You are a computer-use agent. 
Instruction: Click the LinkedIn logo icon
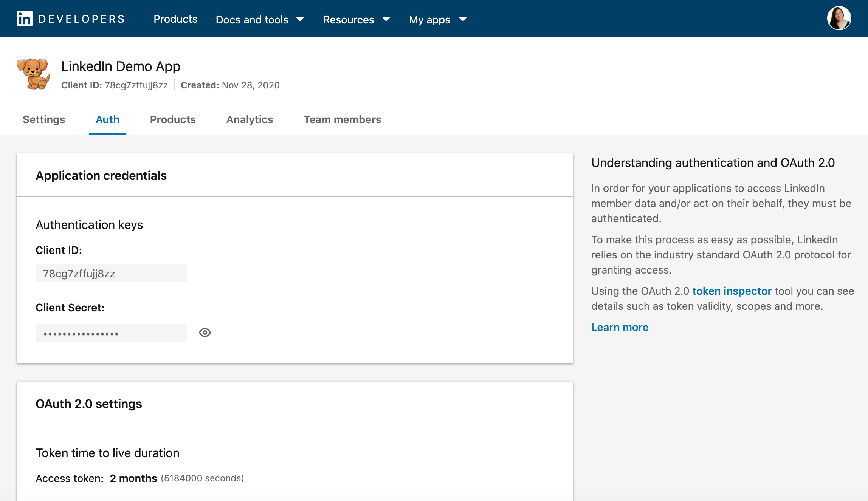point(25,19)
